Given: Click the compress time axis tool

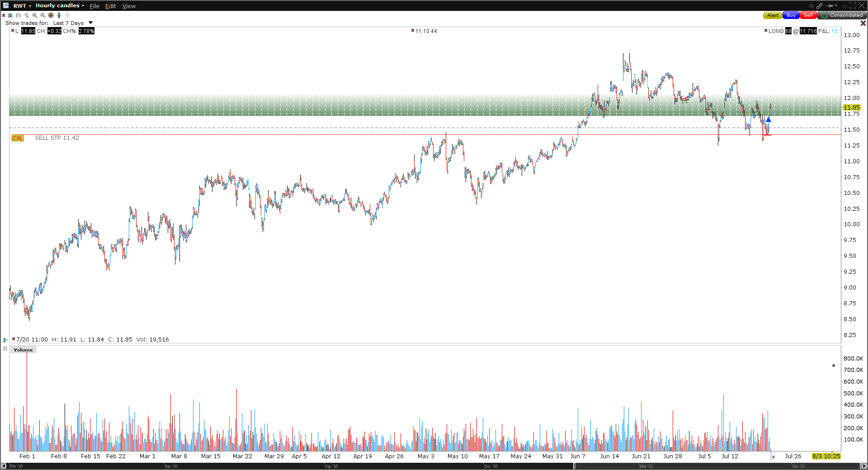Looking at the screenshot, I should pos(67,15).
